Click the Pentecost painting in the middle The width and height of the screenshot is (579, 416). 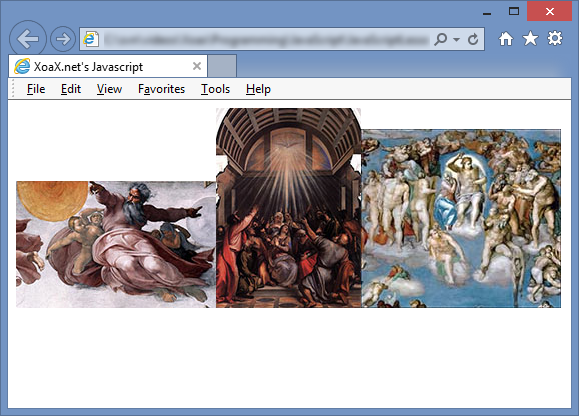coord(288,208)
